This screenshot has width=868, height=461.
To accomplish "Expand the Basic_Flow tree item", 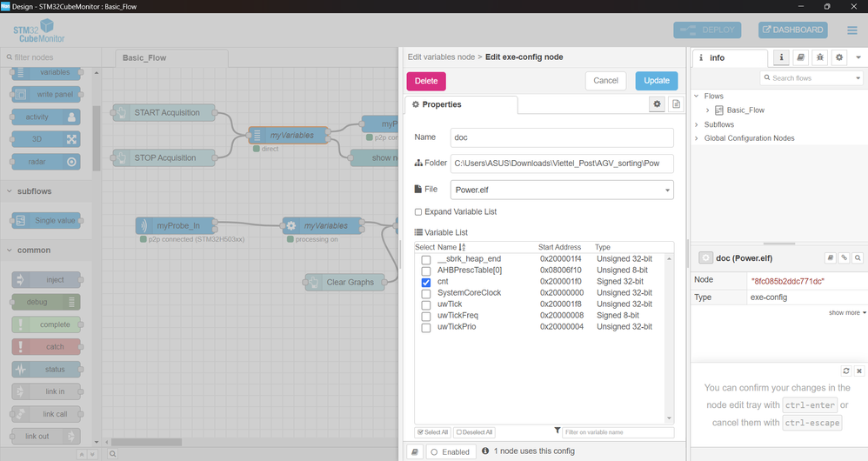I will (x=708, y=110).
